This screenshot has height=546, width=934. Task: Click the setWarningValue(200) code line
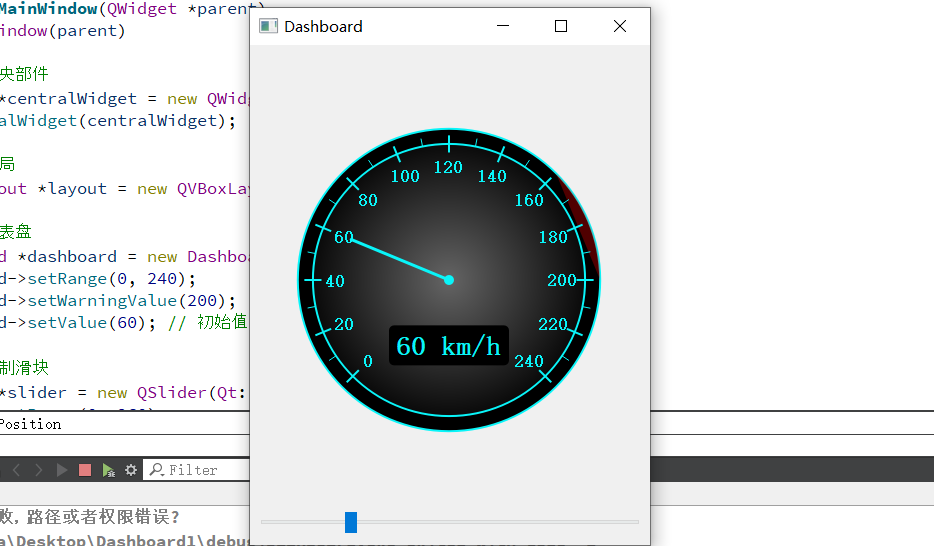coord(118,301)
